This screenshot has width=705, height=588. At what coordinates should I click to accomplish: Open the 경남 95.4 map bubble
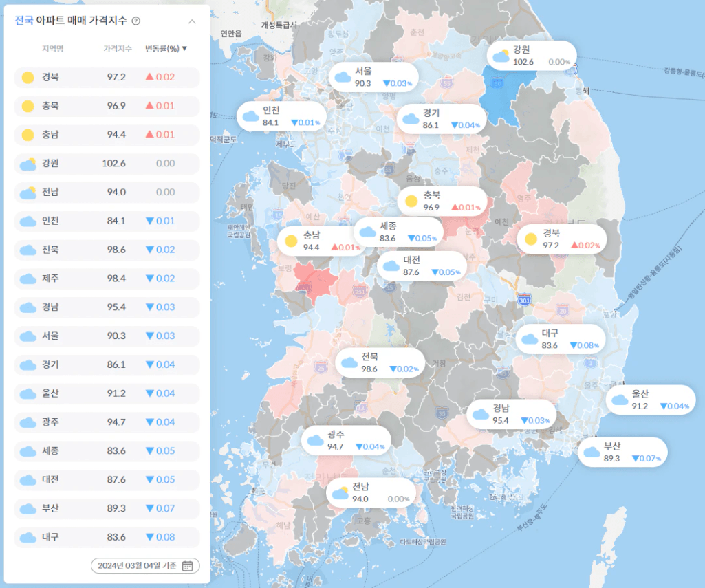point(511,415)
